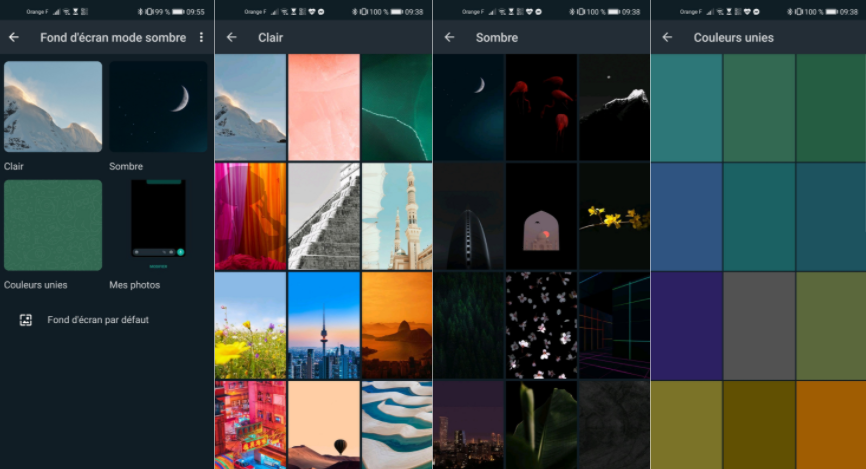Viewport: 866px width, 469px height.
Task: Choose the red poppies dark wallpaper
Action: point(541,106)
